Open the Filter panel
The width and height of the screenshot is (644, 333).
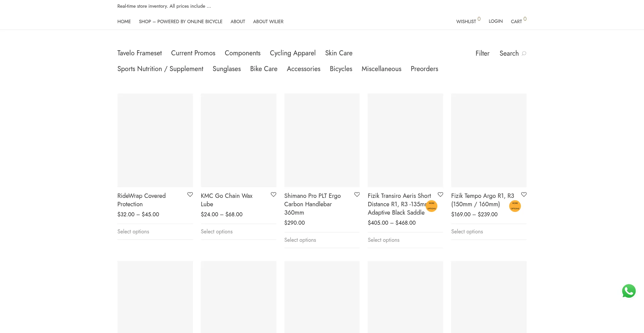coord(482,53)
